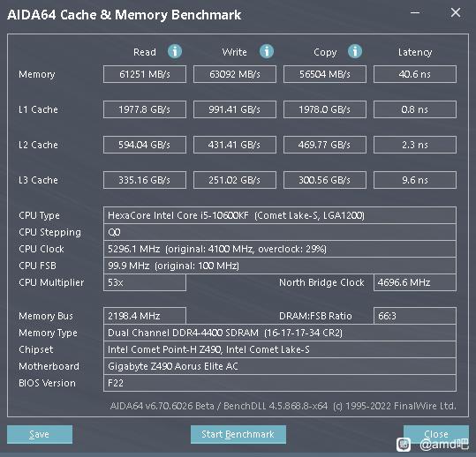Select the CPU Multiplier 53x field
This screenshot has width=476, height=457.
pos(145,282)
